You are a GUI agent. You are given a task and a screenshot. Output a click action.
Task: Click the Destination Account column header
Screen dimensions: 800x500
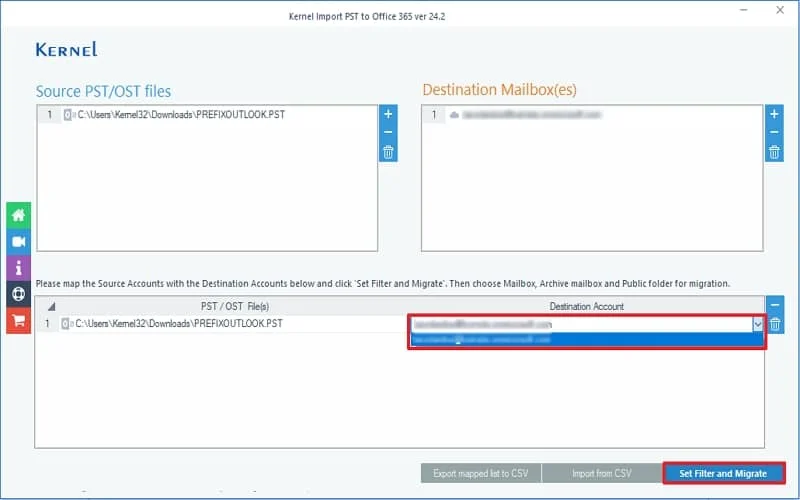tap(586, 306)
